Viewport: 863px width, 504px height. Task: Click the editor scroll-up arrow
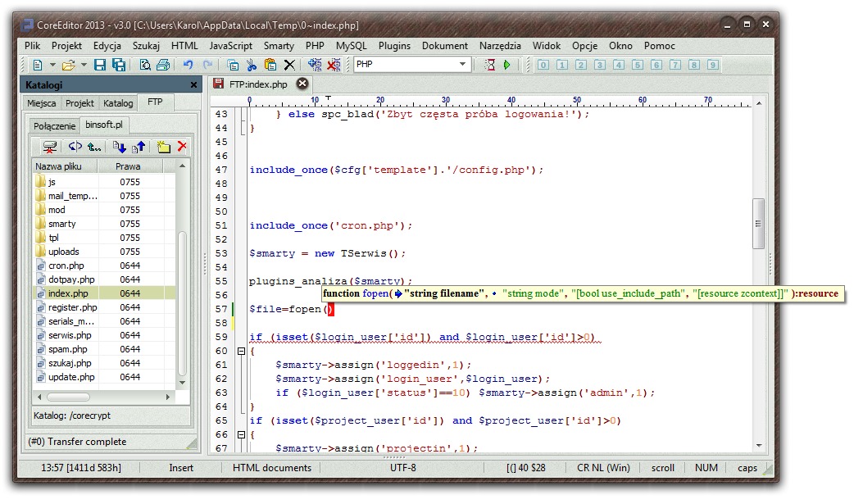[x=759, y=103]
